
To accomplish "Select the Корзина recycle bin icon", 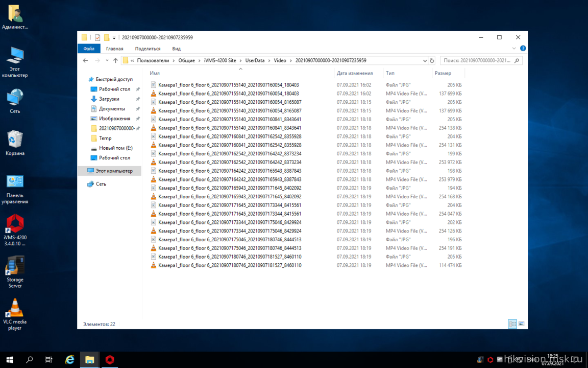I will [x=15, y=144].
